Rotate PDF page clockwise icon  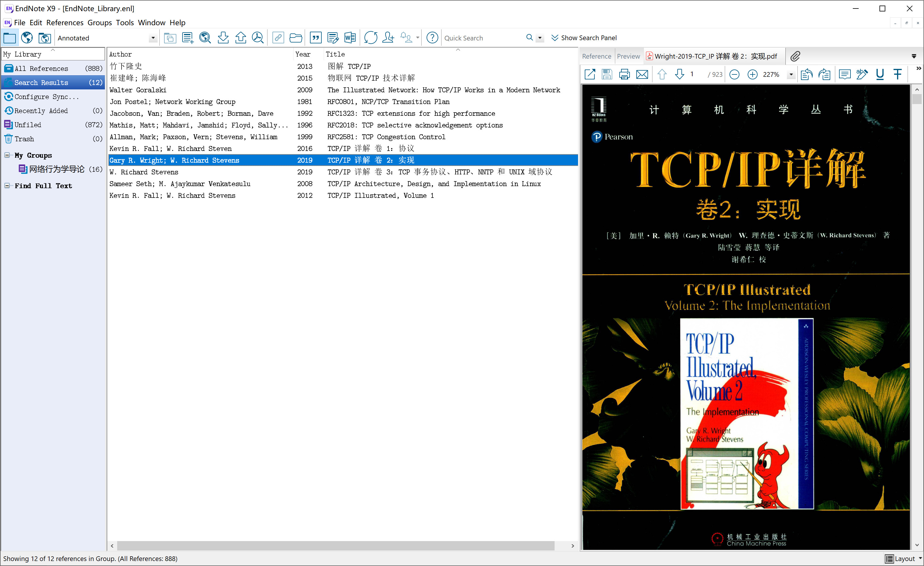tap(824, 74)
